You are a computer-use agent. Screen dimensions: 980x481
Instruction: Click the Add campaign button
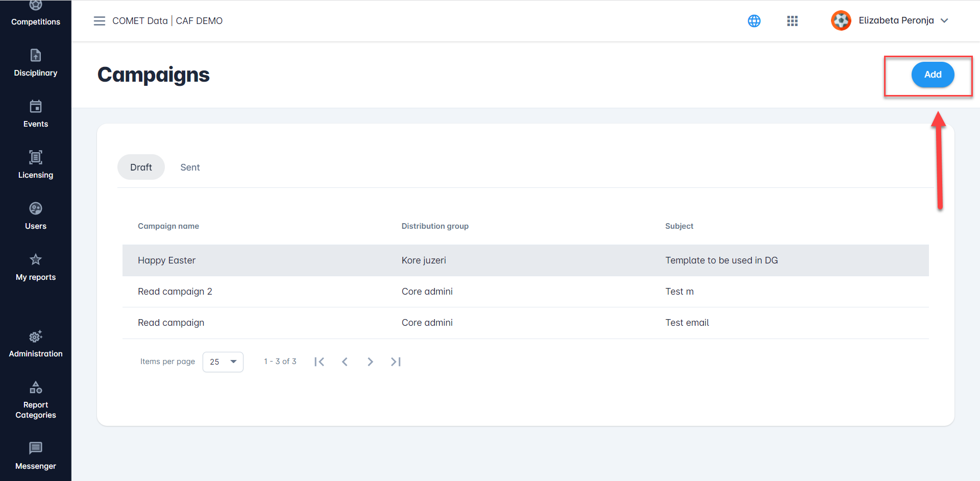pos(933,75)
